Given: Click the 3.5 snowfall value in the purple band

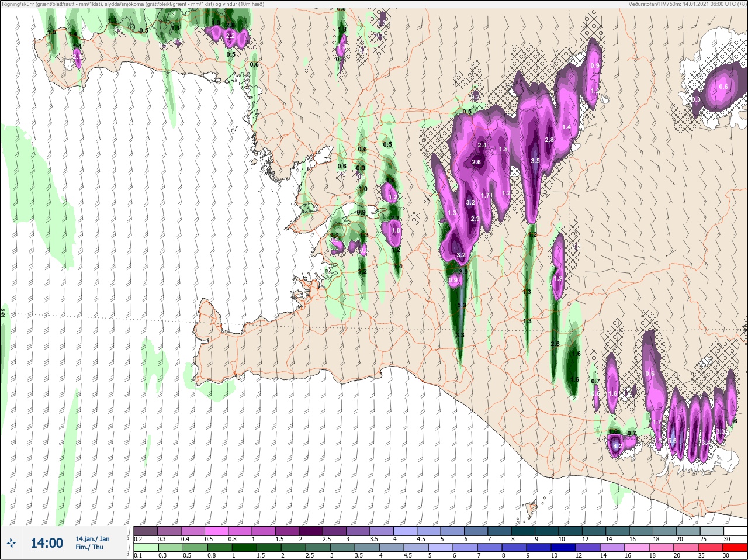Looking at the screenshot, I should click(x=535, y=161).
